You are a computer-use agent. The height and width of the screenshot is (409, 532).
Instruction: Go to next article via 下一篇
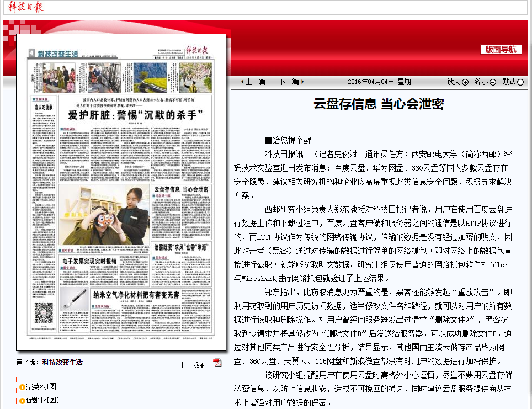pos(291,82)
